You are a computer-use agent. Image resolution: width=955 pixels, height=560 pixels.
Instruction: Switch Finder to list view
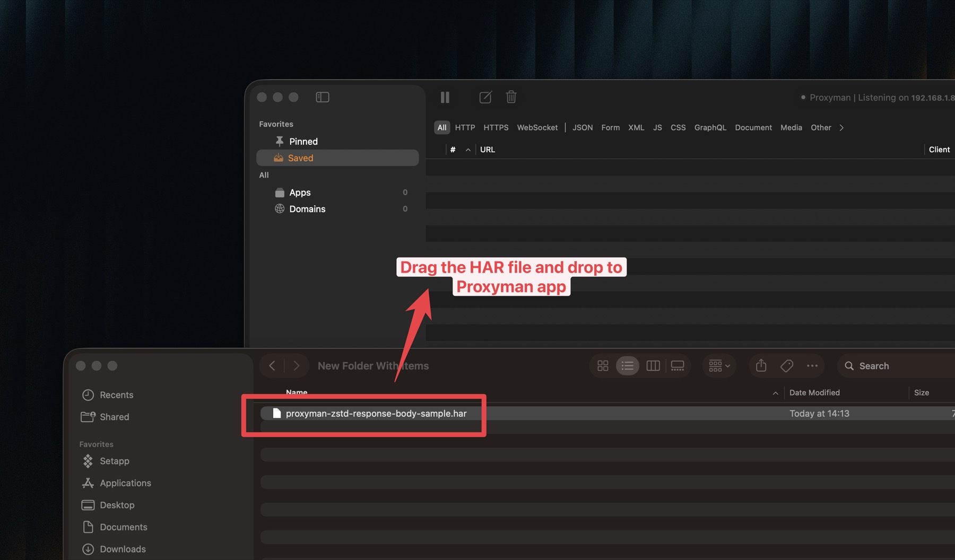[627, 366]
